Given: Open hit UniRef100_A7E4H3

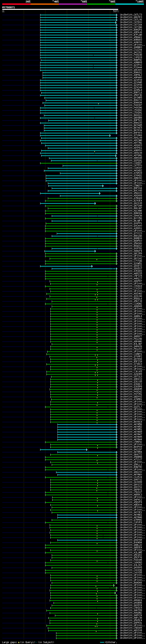Looking at the screenshot, I should (x=131, y=271).
